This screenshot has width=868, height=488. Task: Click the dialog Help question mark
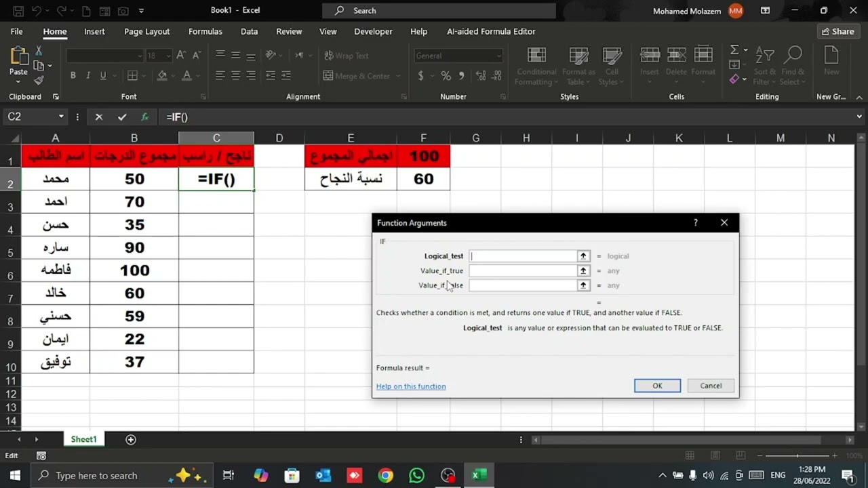695,222
